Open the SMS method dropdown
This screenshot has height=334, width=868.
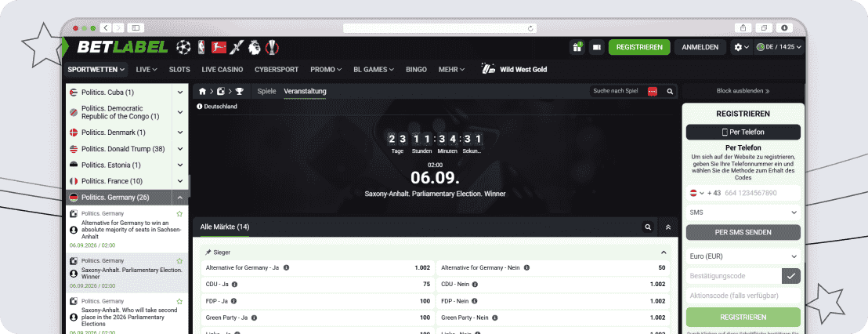coord(743,212)
